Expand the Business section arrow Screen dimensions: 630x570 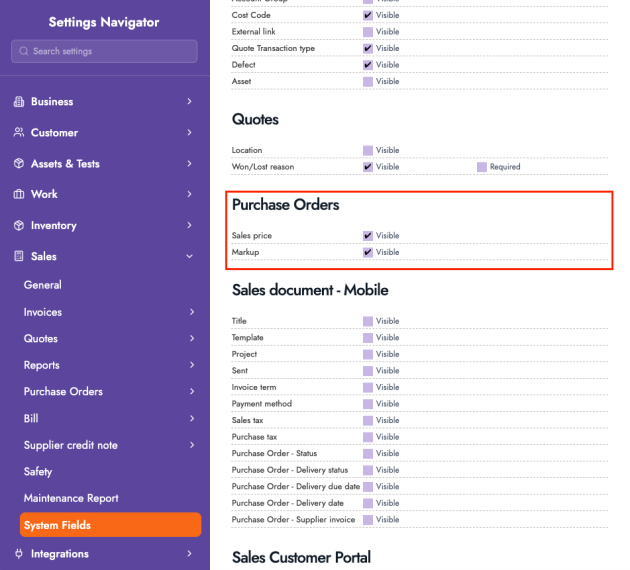pos(190,102)
